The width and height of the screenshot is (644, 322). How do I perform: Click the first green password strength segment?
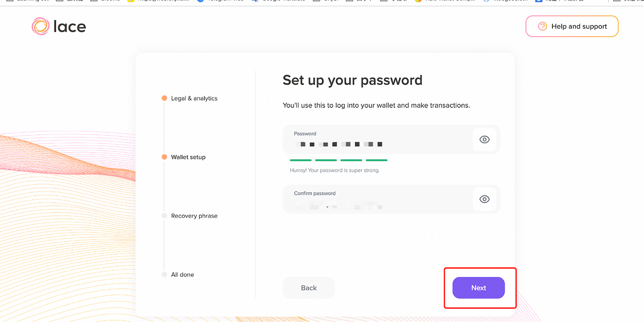pos(301,160)
